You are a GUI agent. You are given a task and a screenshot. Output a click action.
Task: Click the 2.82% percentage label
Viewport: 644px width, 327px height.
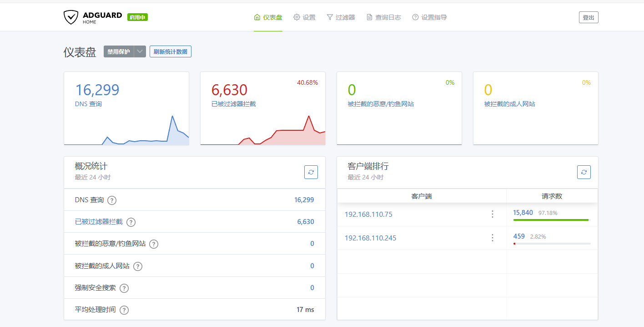pos(538,237)
